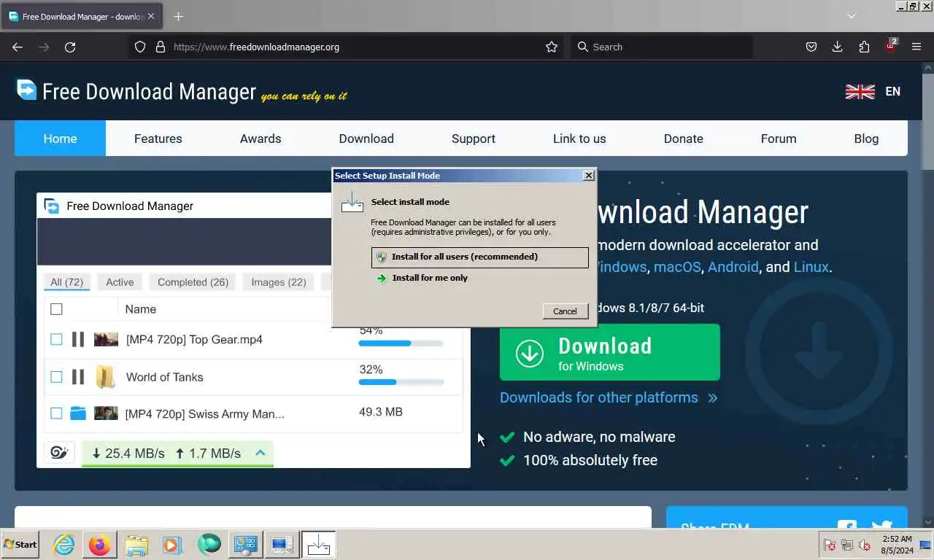
Task: Click the Windows Start button
Action: click(20, 545)
